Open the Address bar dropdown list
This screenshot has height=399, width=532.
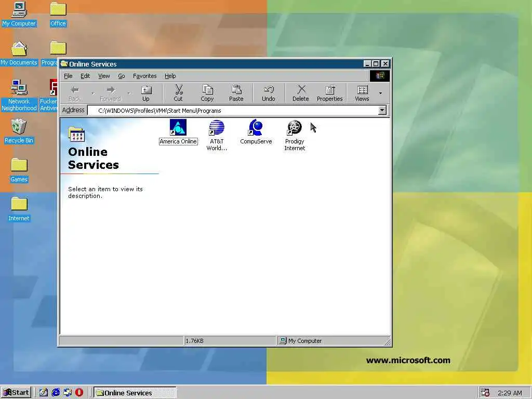tap(382, 110)
